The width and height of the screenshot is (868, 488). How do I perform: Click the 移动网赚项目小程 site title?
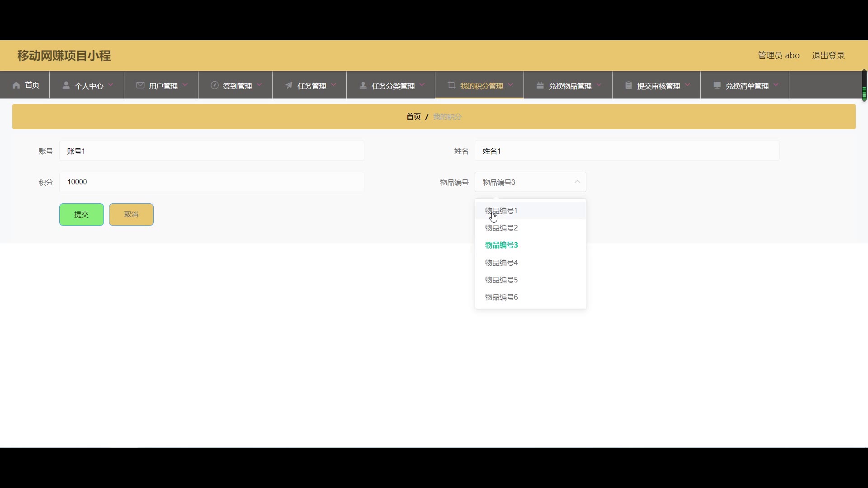tap(64, 56)
